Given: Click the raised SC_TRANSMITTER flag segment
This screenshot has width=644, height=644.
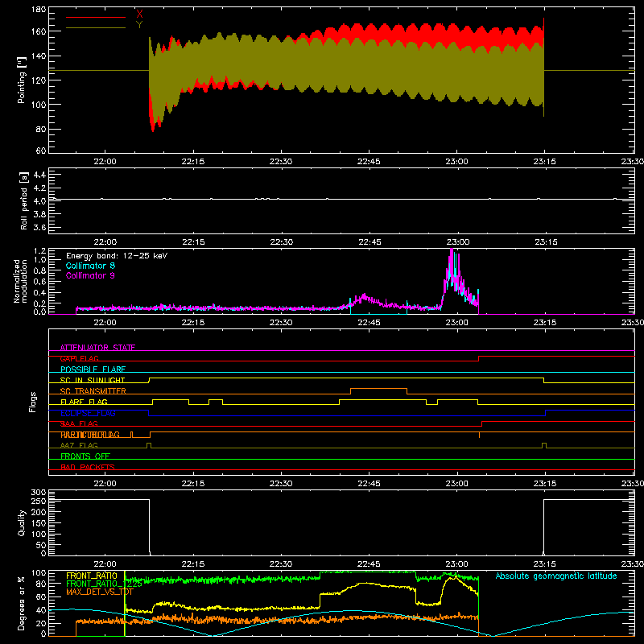Looking at the screenshot, I should click(378, 389).
